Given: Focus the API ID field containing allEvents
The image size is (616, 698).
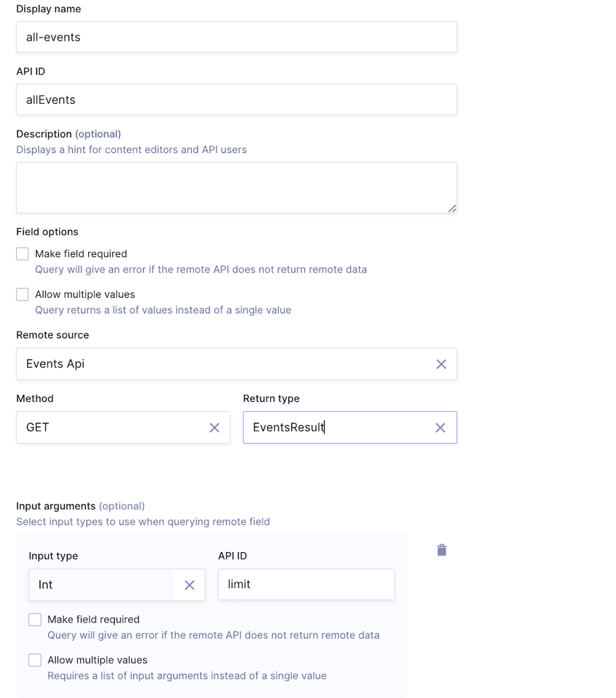Looking at the screenshot, I should tap(236, 100).
